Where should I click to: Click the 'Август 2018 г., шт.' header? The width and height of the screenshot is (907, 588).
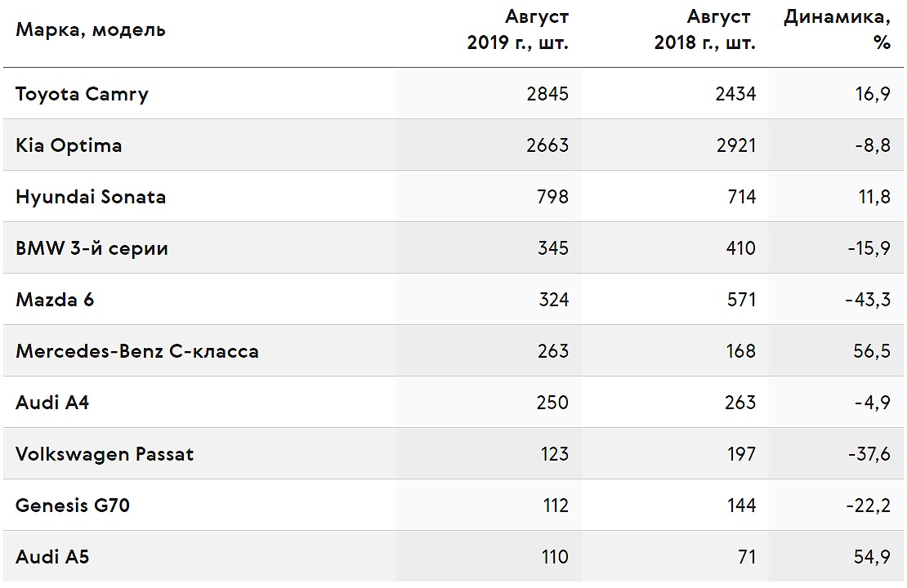click(x=704, y=29)
